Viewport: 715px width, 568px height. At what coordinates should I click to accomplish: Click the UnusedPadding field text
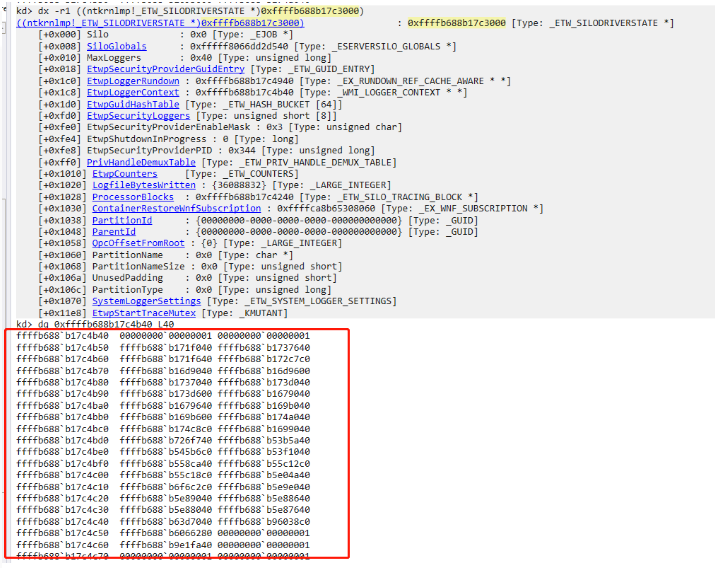pos(127,278)
